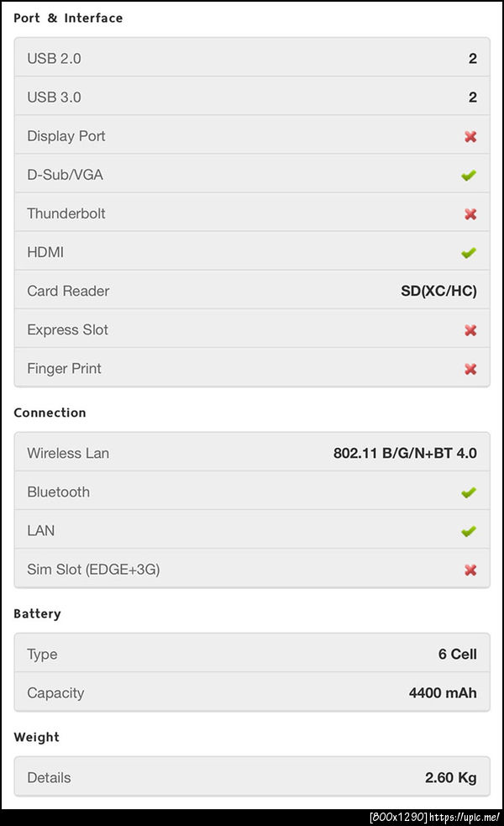The height and width of the screenshot is (826, 504).
Task: Click the red cross for Sim Slot
Action: [470, 570]
